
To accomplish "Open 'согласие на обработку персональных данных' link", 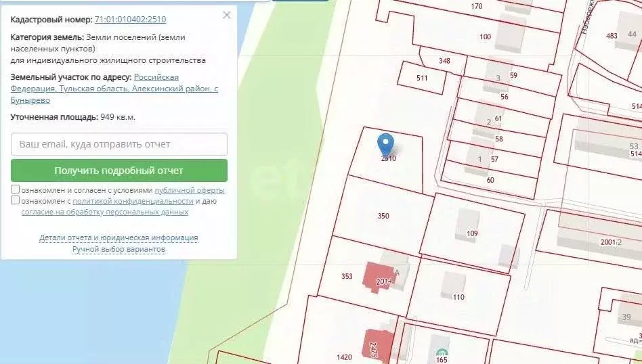I will [105, 212].
